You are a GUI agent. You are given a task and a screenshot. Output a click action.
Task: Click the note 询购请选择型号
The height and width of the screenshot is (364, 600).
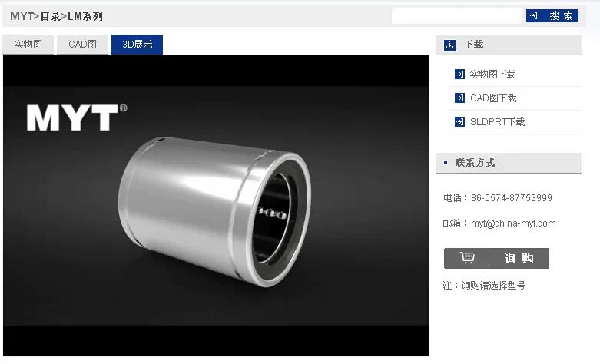point(493,285)
